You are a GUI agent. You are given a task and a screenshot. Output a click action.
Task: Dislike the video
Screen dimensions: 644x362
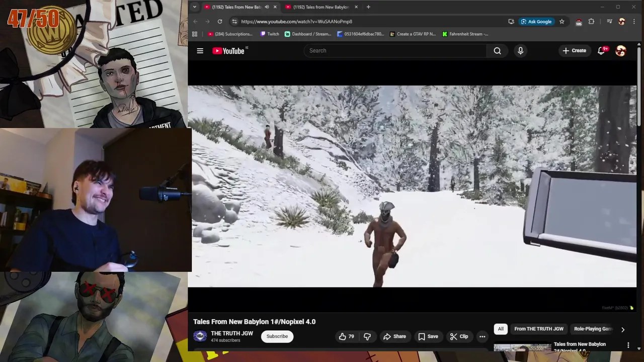[x=367, y=336]
